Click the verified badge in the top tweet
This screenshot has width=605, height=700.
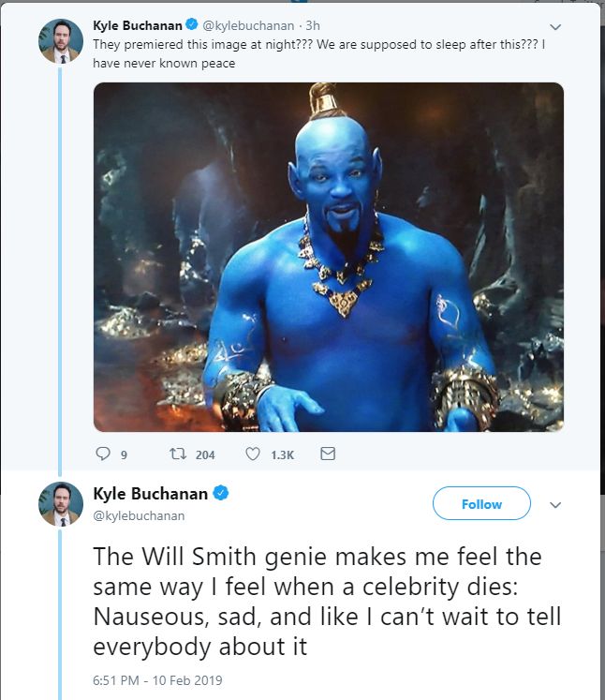click(x=191, y=25)
